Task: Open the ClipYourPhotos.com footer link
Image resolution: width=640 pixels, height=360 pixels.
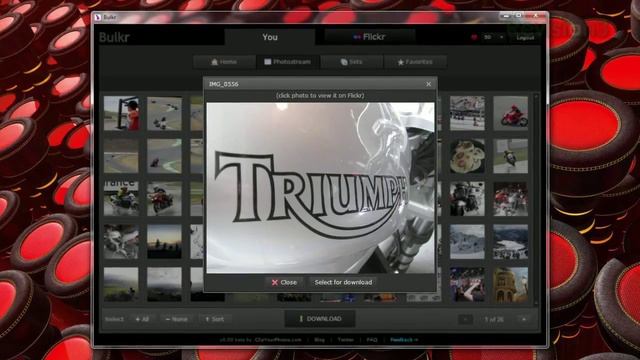Action: click(x=278, y=340)
